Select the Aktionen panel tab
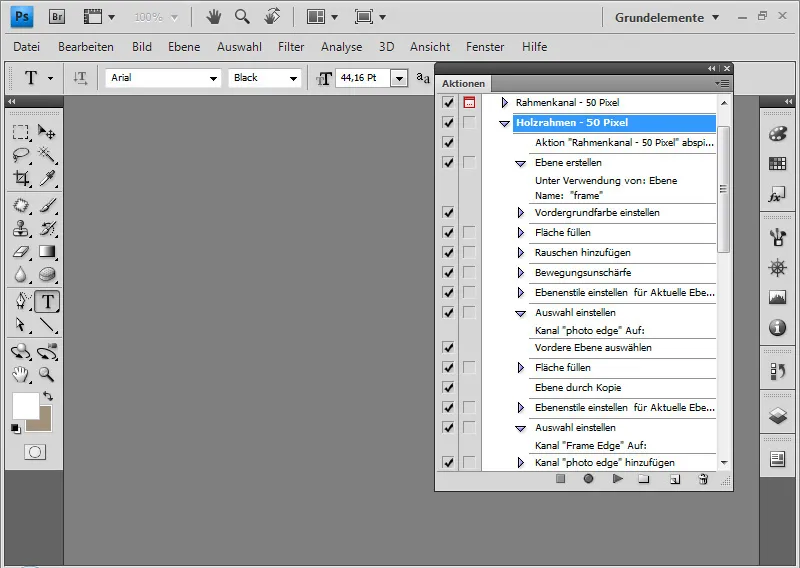This screenshot has width=800, height=568. pyautogui.click(x=463, y=84)
